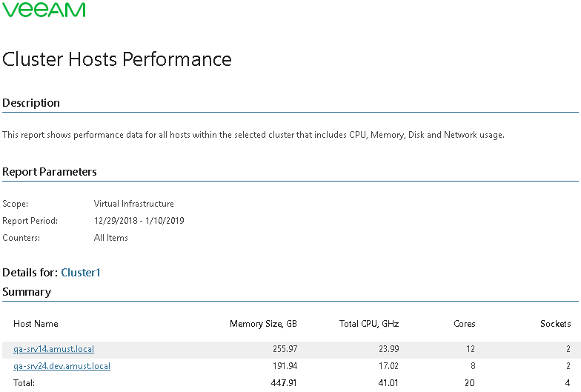
Task: Click the 17.02 CPU value for qa-srv24
Action: coord(388,366)
